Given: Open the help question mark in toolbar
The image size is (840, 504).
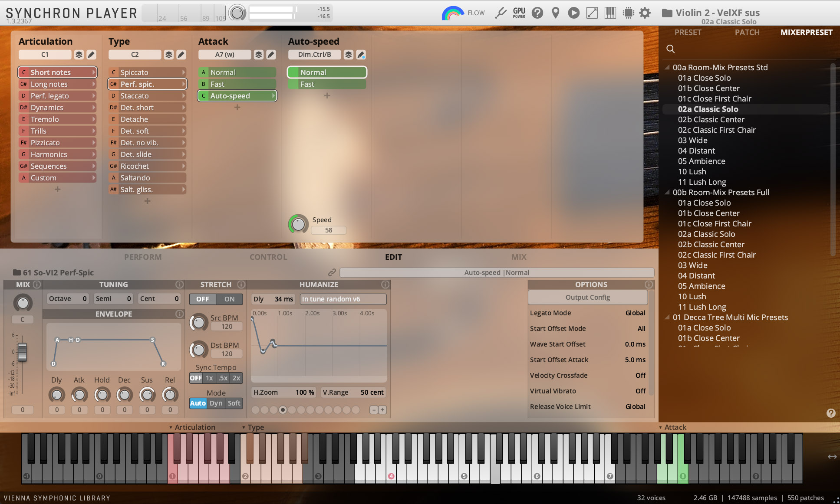Looking at the screenshot, I should pos(537,13).
